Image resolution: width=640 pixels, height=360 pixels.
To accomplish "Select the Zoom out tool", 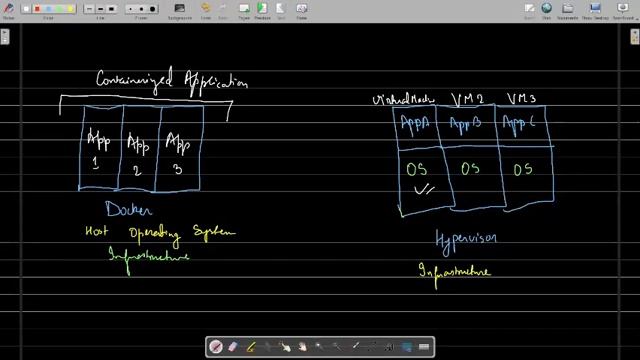I will tap(337, 347).
